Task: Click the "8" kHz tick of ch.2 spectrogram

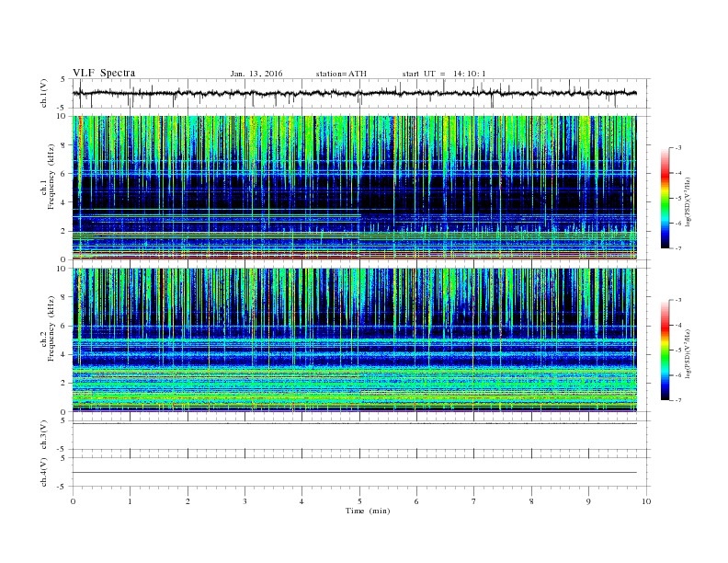Action: [63, 297]
